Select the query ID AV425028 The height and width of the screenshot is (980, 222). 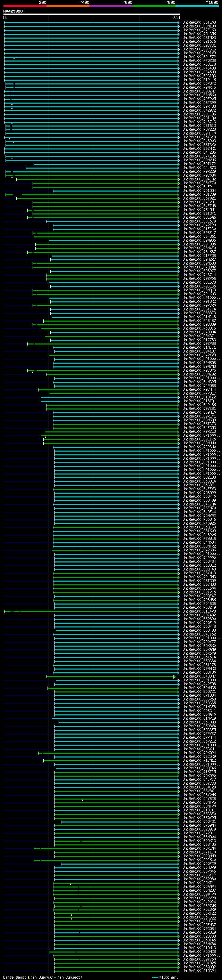click(13, 11)
